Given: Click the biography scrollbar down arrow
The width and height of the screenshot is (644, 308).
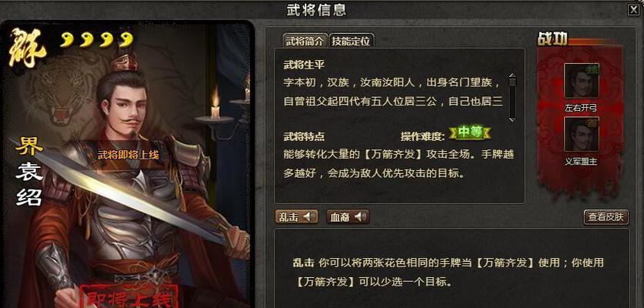Looking at the screenshot, I should click(512, 119).
